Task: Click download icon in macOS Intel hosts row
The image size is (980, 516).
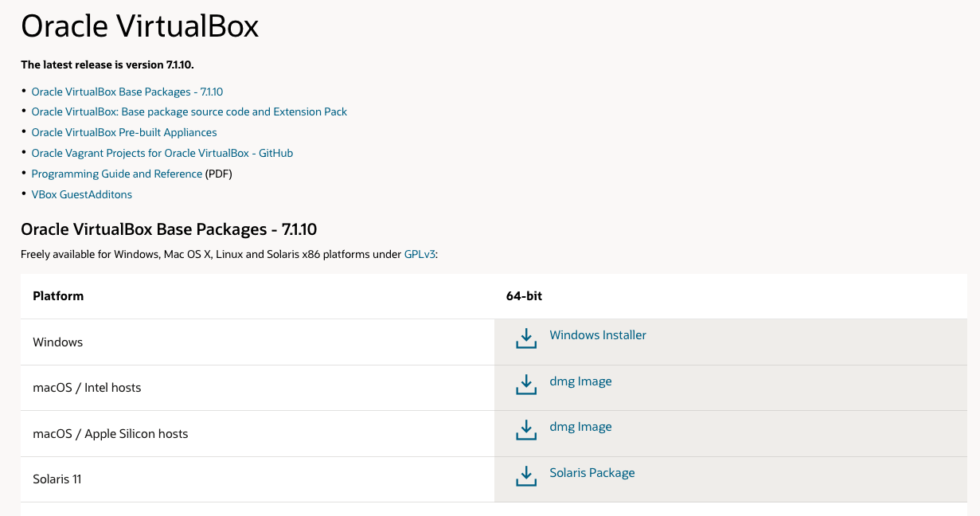Action: click(525, 385)
